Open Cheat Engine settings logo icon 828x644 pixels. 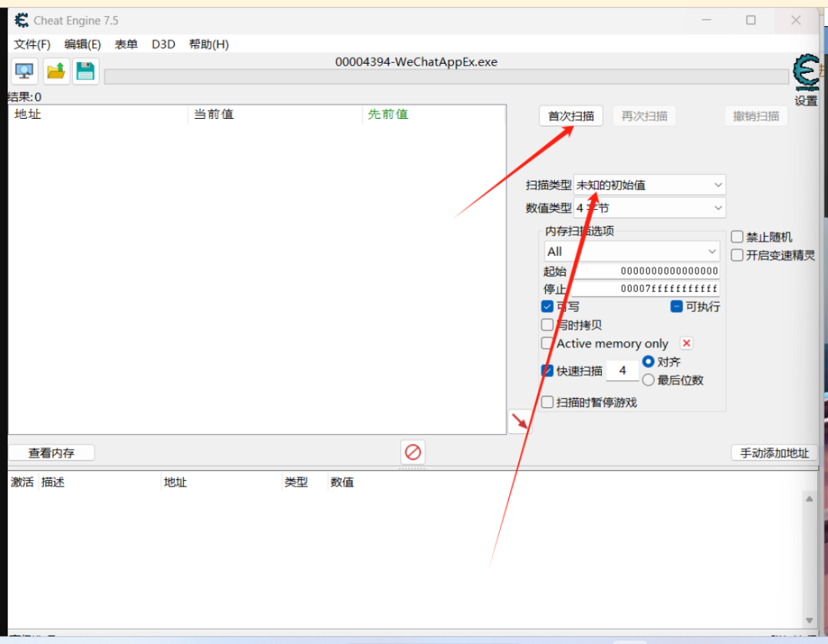(x=807, y=72)
